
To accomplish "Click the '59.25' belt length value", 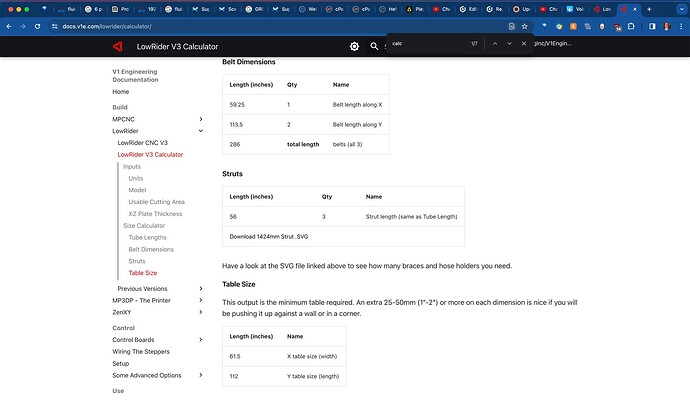I will click(x=237, y=105).
